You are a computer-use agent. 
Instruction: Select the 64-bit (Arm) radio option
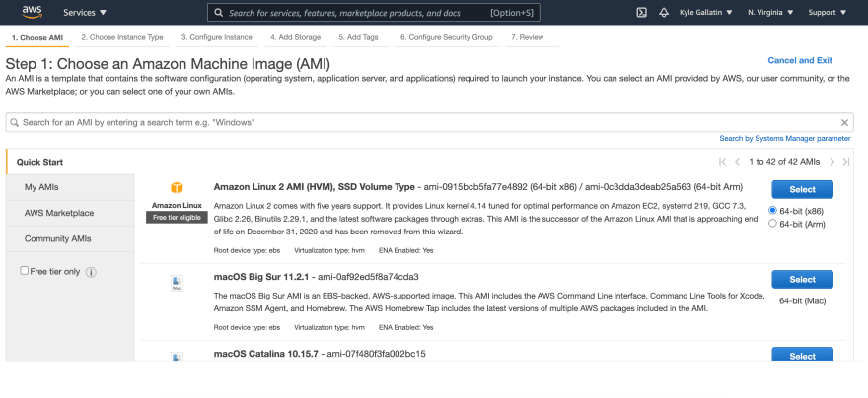click(772, 224)
